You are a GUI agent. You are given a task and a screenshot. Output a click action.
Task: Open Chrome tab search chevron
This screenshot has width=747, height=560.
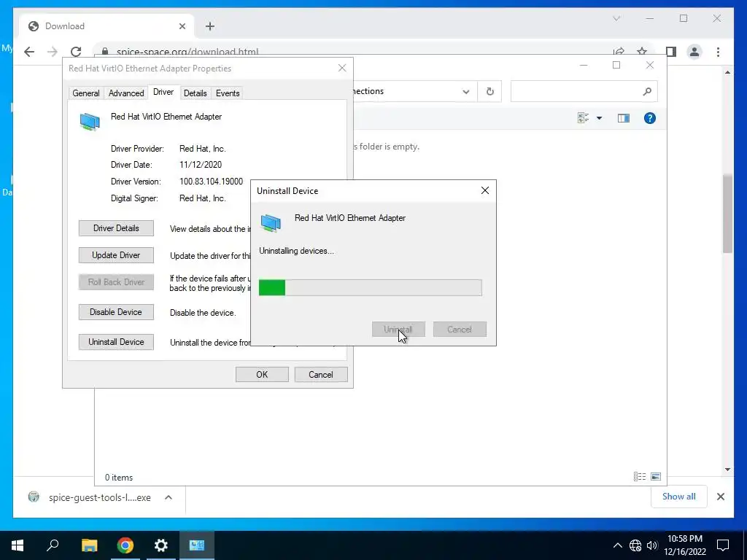coord(616,18)
